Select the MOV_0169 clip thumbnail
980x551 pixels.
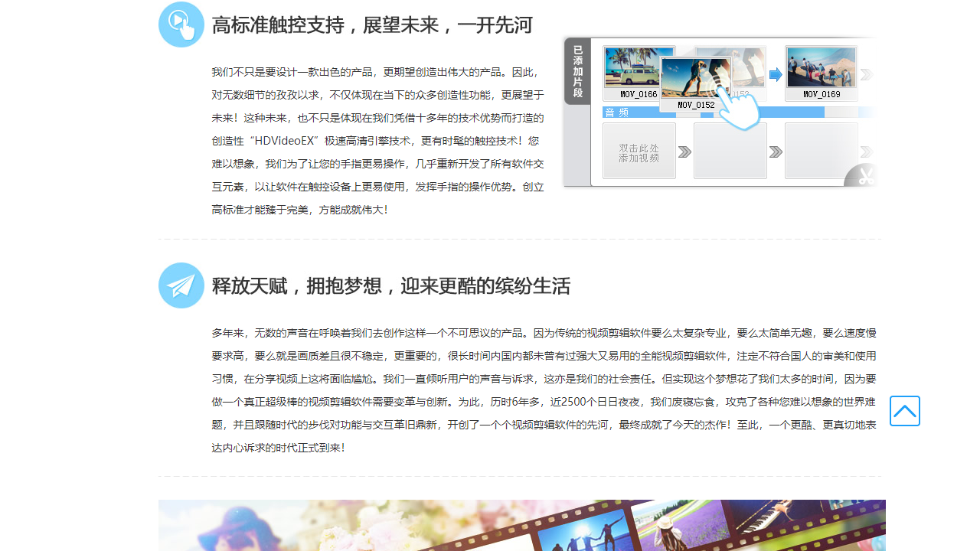(x=821, y=67)
